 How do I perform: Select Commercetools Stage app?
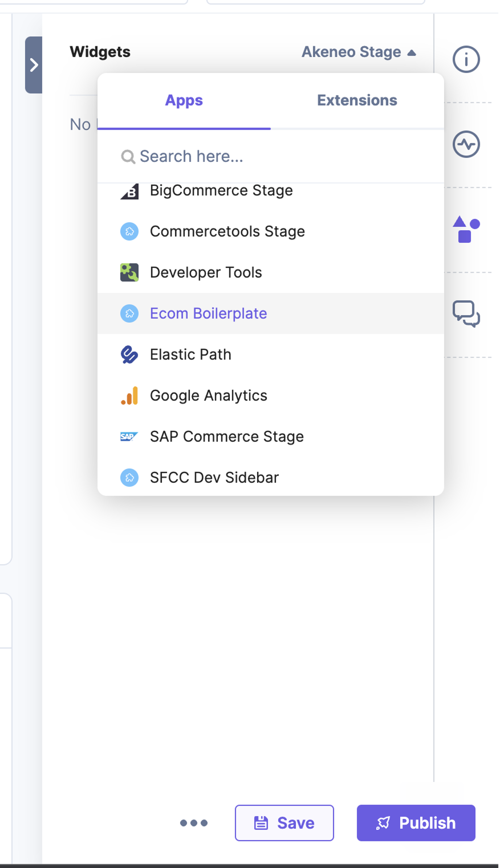(271, 231)
